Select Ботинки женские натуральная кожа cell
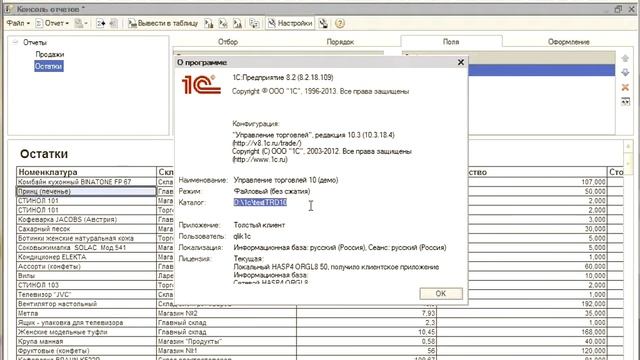640x360 pixels. [86, 238]
